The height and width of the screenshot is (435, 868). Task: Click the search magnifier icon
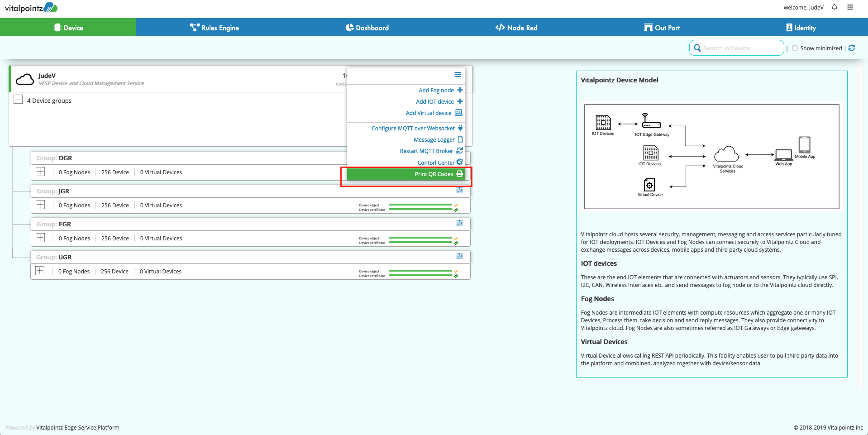tap(697, 48)
